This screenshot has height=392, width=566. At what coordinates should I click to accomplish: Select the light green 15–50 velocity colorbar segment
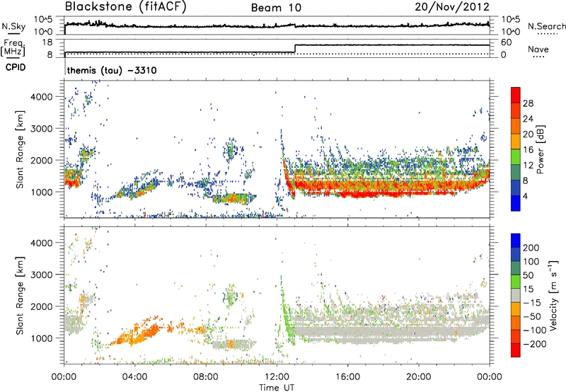(516, 282)
